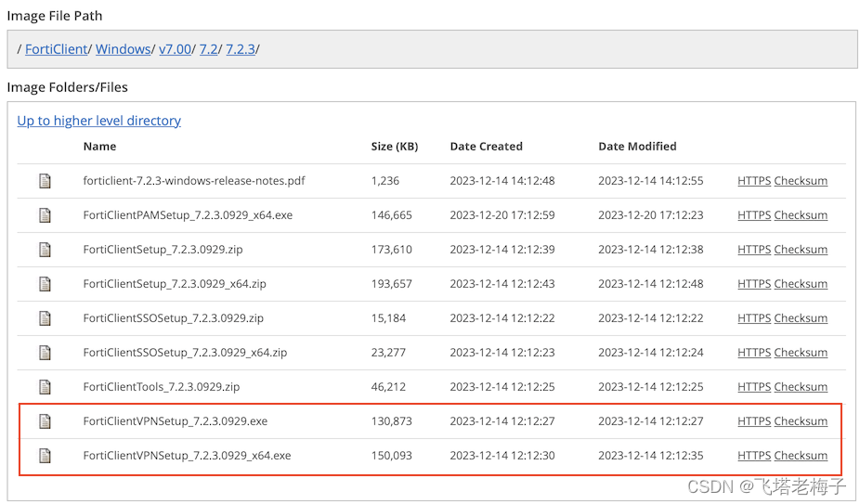The height and width of the screenshot is (504, 860).
Task: Click file icon for FortiClientSSOSetup_7.2.3.0929.zip
Action: tap(45, 318)
